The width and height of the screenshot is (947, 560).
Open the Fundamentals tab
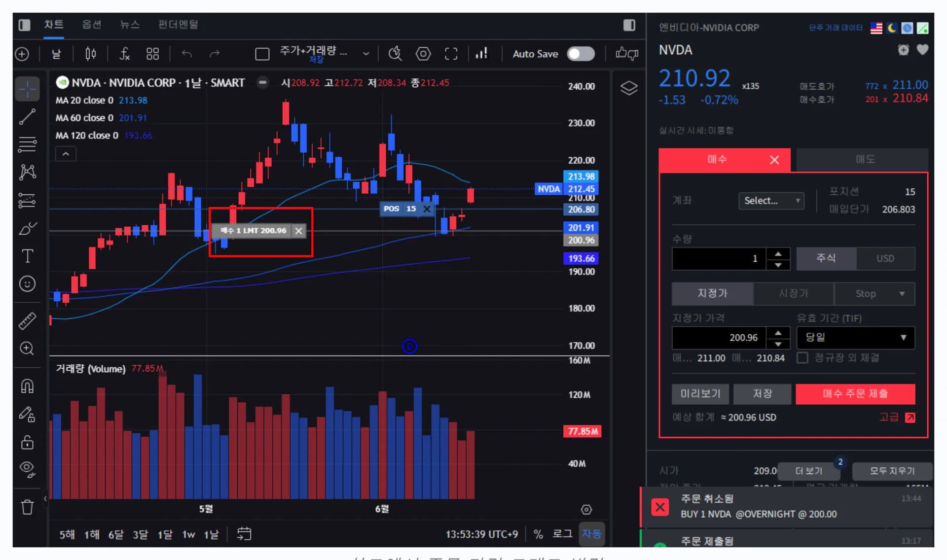pos(178,25)
